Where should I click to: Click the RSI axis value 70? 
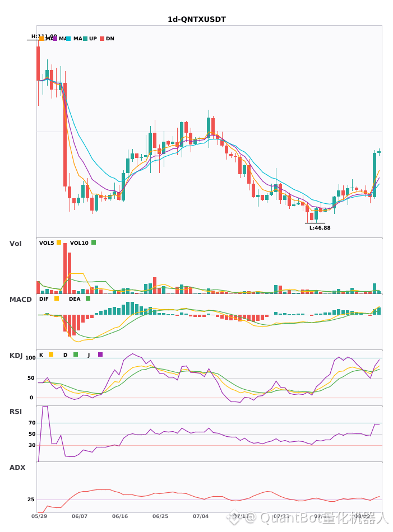(x=32, y=423)
